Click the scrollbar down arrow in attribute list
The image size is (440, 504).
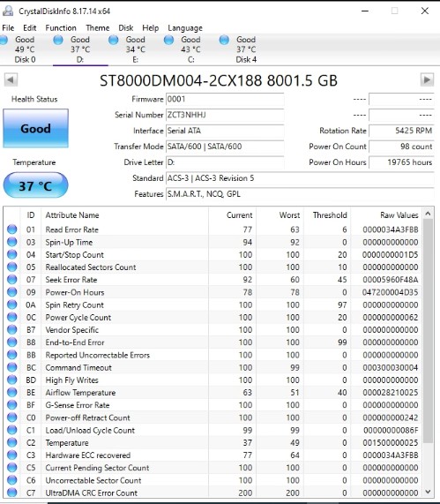428,492
